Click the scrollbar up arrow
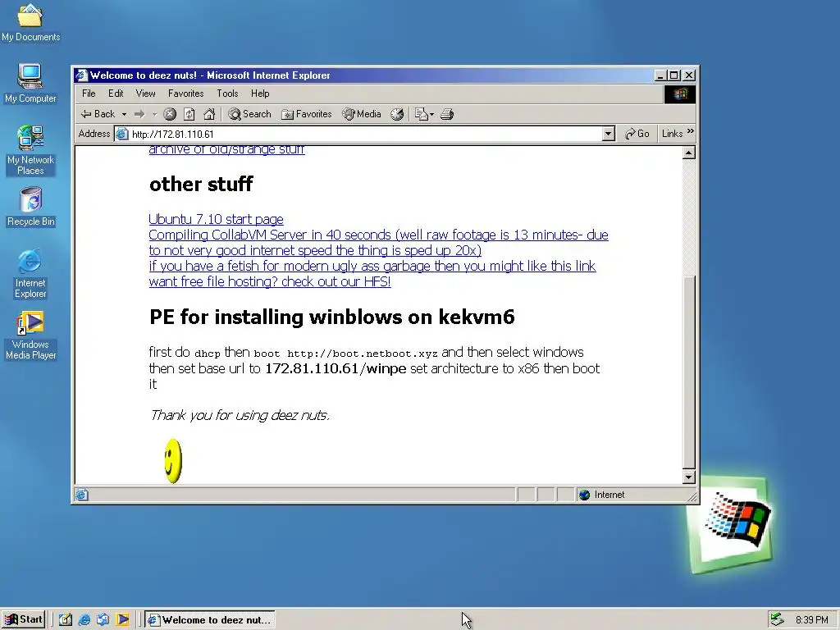The width and height of the screenshot is (840, 630). pos(689,153)
